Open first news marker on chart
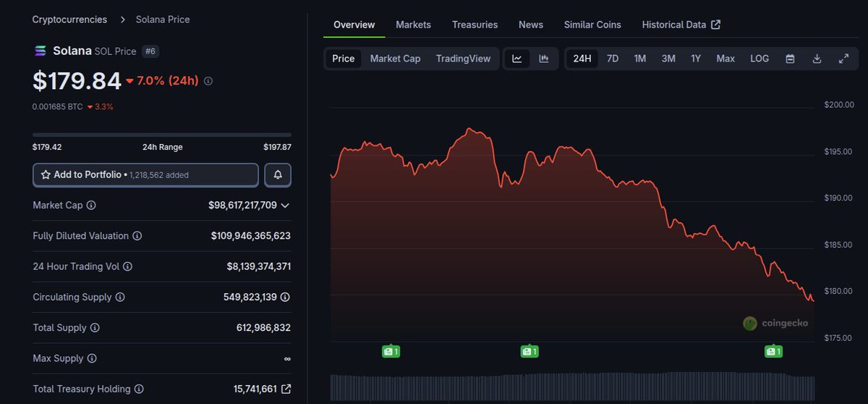The image size is (868, 404). [x=391, y=351]
